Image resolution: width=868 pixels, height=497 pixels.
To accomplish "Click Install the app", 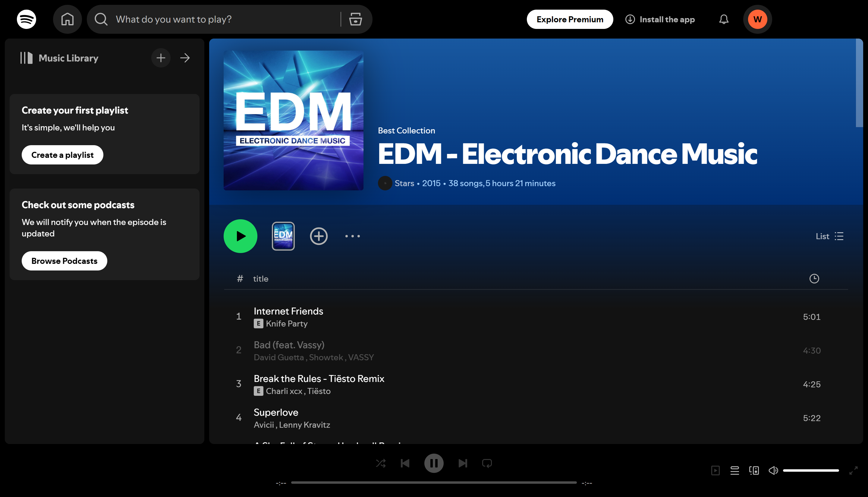I will (660, 19).
